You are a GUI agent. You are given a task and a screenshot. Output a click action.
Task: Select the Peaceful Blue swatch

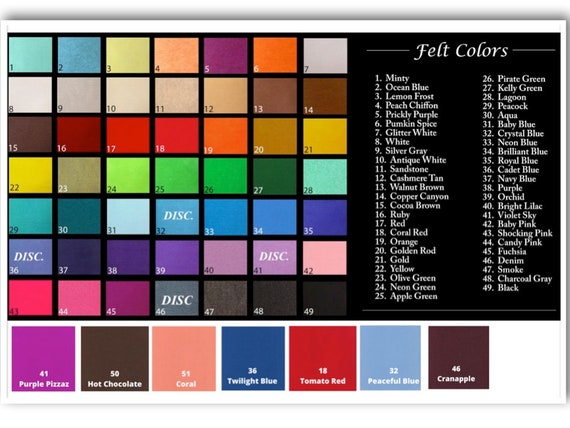[391, 358]
